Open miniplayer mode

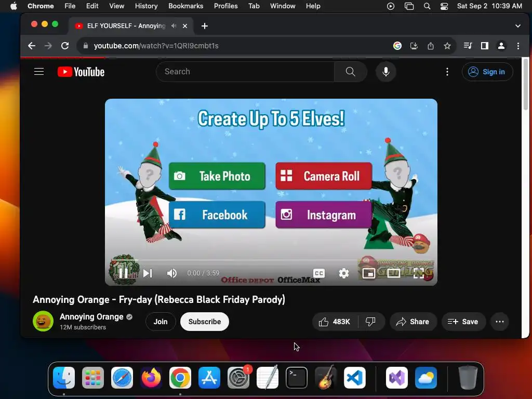[x=369, y=273]
